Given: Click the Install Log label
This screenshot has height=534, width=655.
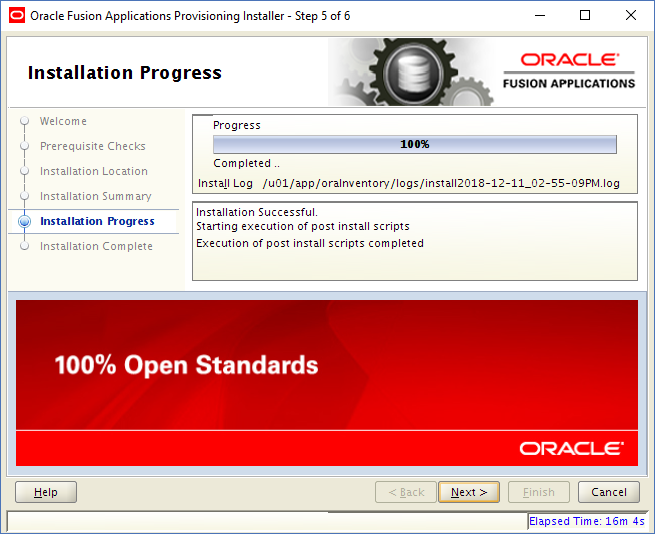Looking at the screenshot, I should click(225, 183).
